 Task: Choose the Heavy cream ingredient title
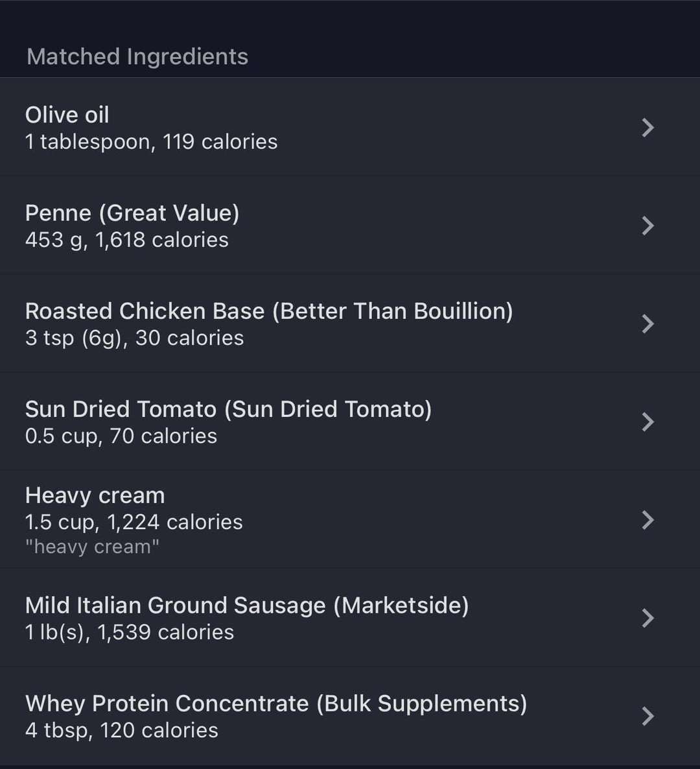pos(95,496)
